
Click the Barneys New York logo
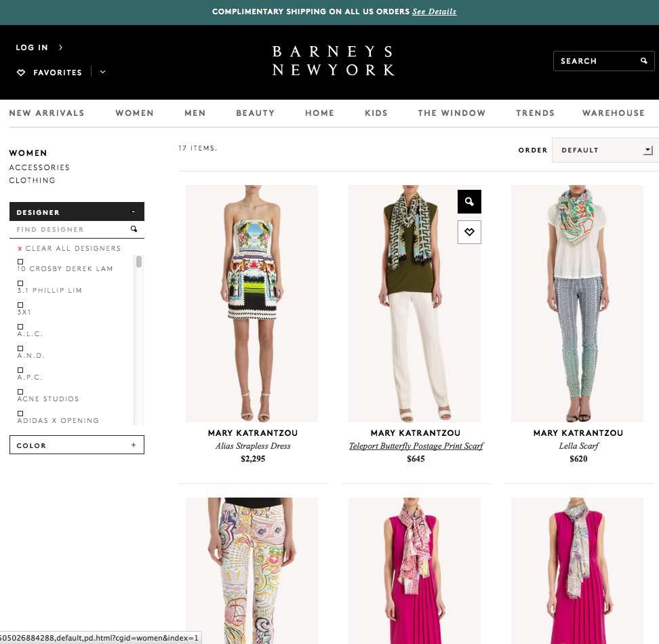pyautogui.click(x=334, y=61)
